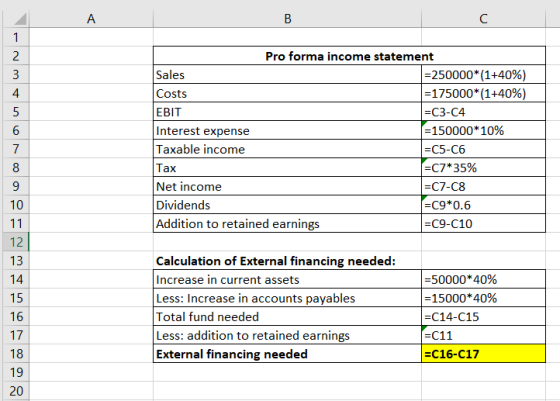Select the 'Net income' cell
Screen dimensions: 560x401
point(288,186)
